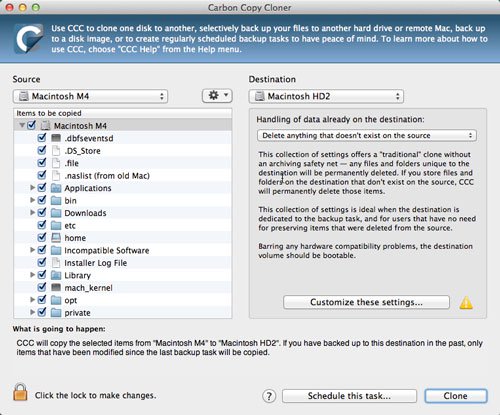This screenshot has height=415, width=500.
Task: Select the mach_kernel file icon
Action: 56,287
